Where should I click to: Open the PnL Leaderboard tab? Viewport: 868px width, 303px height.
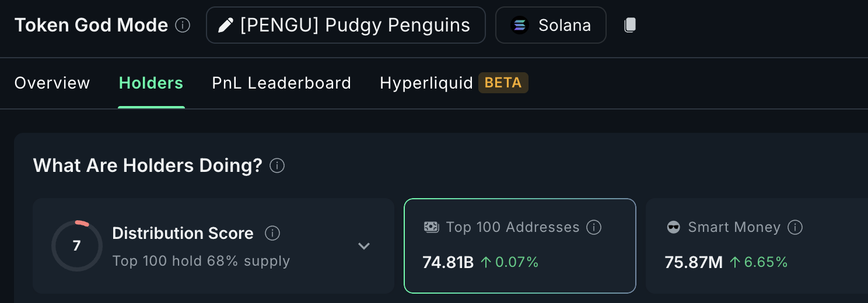click(281, 83)
